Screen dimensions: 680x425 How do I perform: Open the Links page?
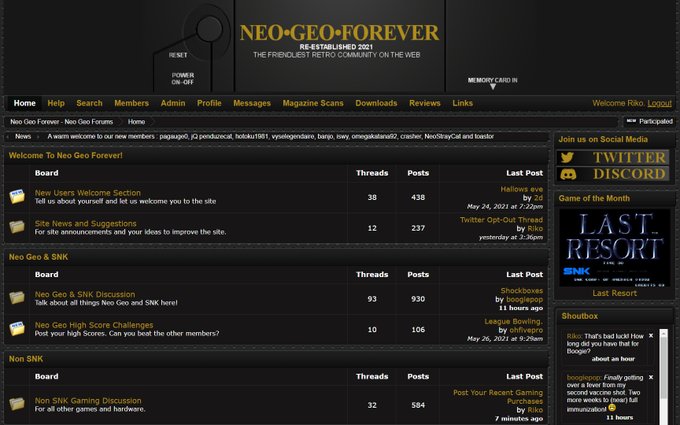point(463,103)
